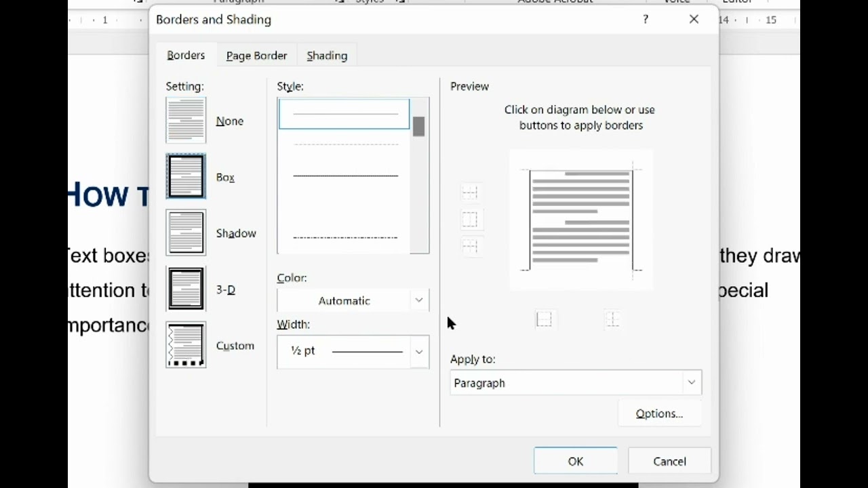Screen dimensions: 868x488
Task: Click the Shadow setting label
Action: point(236,233)
